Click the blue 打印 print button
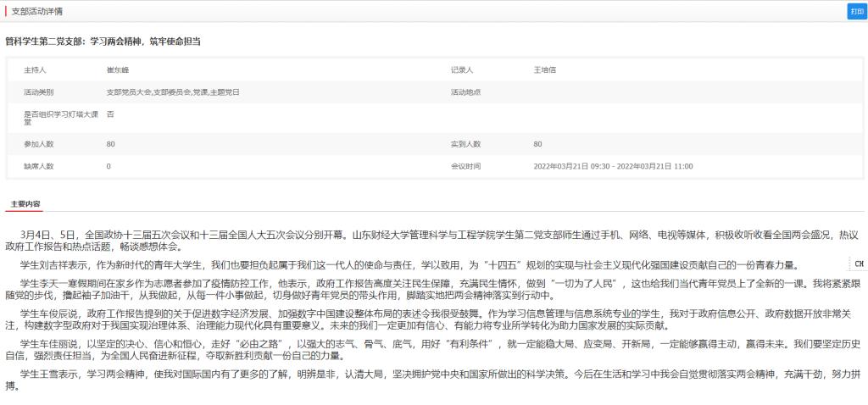Image resolution: width=868 pixels, height=405 pixels. pos(856,11)
